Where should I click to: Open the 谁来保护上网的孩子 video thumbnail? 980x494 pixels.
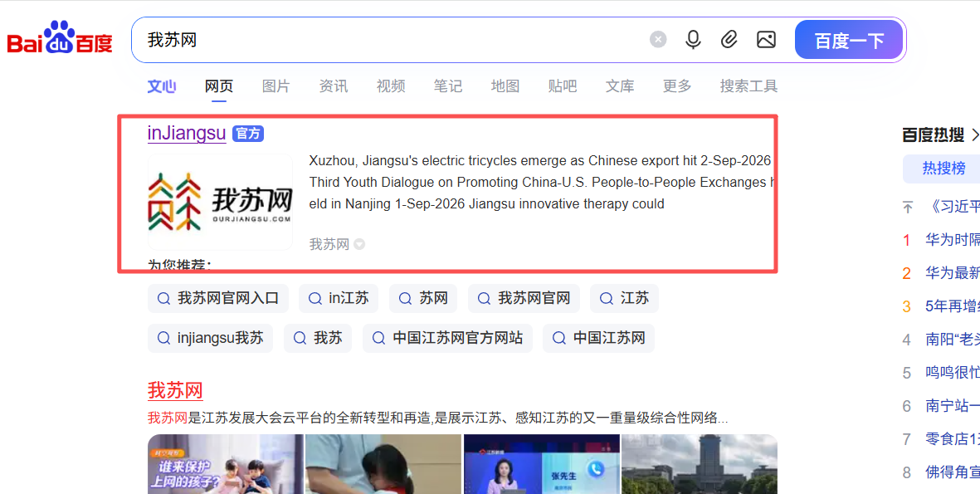pyautogui.click(x=226, y=464)
